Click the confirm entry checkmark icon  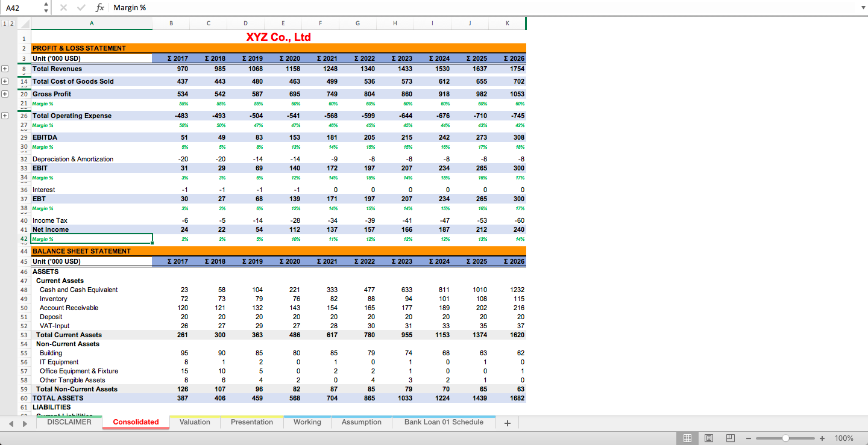coord(80,7)
